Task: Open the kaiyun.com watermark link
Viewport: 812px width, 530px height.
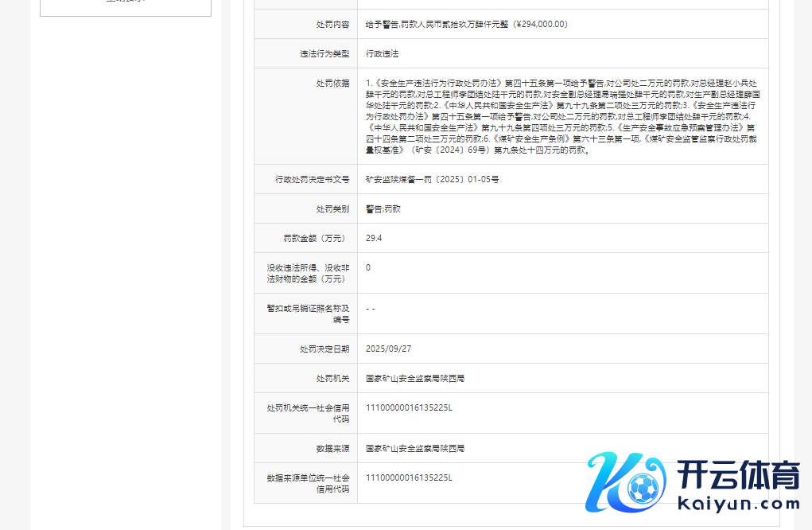Action: pos(737,504)
